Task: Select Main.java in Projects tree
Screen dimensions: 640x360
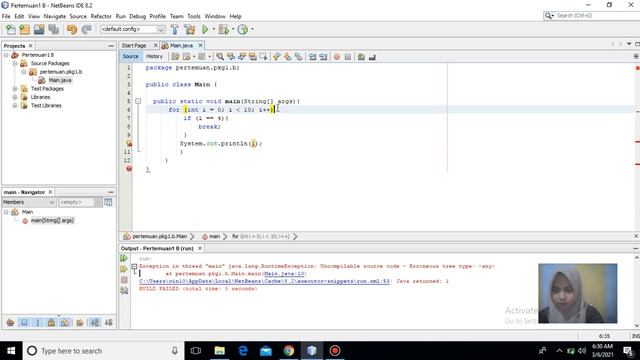Action: coord(60,80)
